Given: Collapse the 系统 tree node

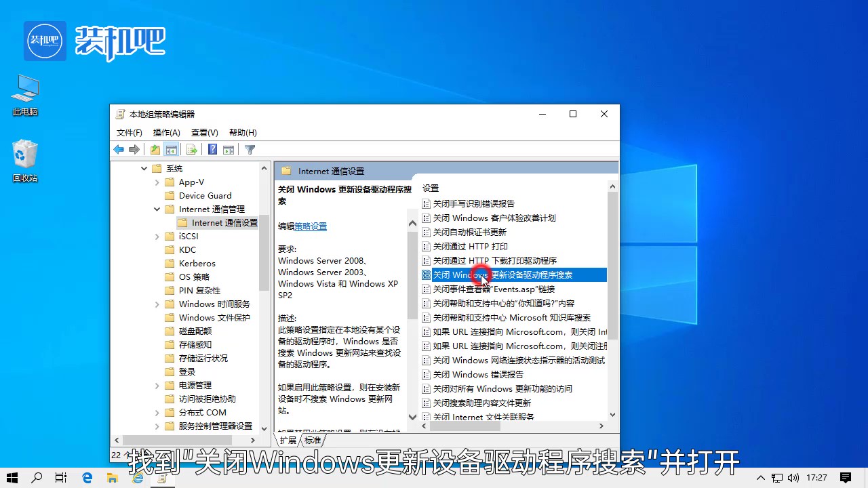Looking at the screenshot, I should 142,168.
